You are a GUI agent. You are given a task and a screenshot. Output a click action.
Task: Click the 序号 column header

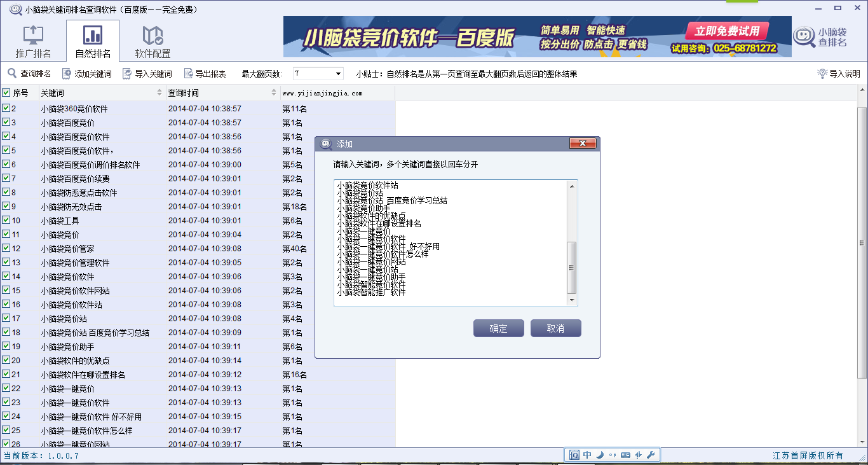pos(20,93)
